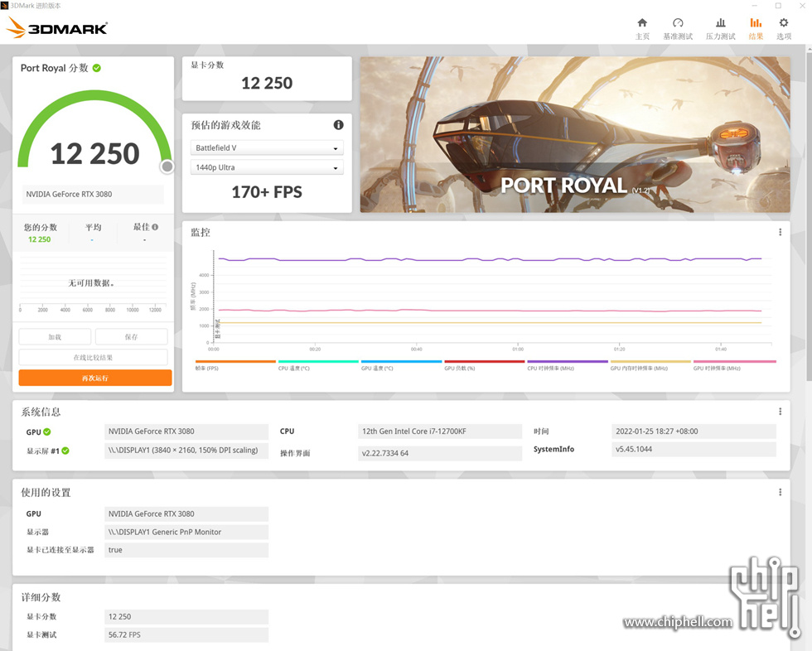Click detailed graphics score 12 250 field
This screenshot has width=812, height=651.
186,617
